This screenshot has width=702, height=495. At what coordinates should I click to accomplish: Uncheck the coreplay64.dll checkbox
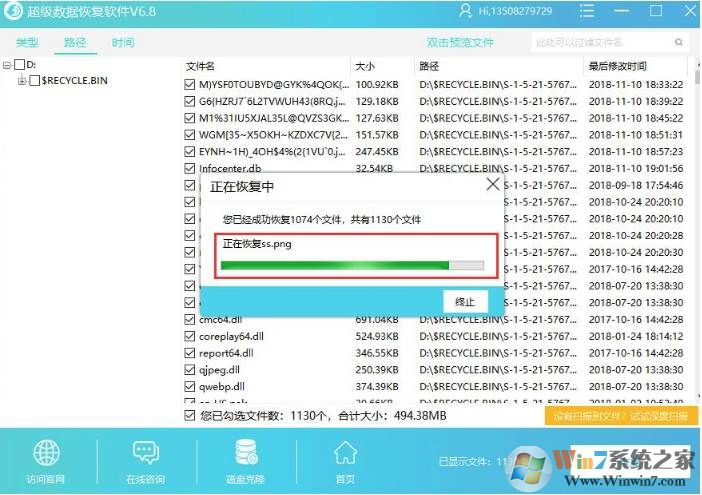(190, 336)
